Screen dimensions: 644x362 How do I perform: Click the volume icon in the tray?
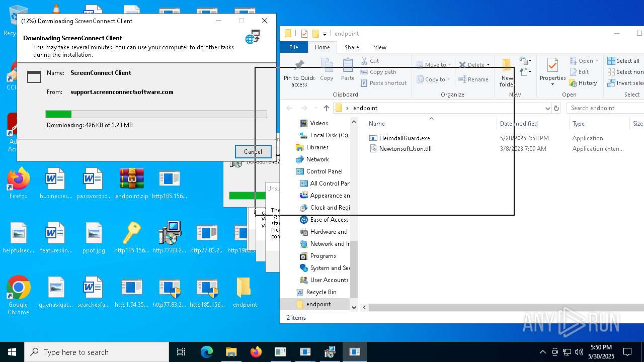click(579, 352)
